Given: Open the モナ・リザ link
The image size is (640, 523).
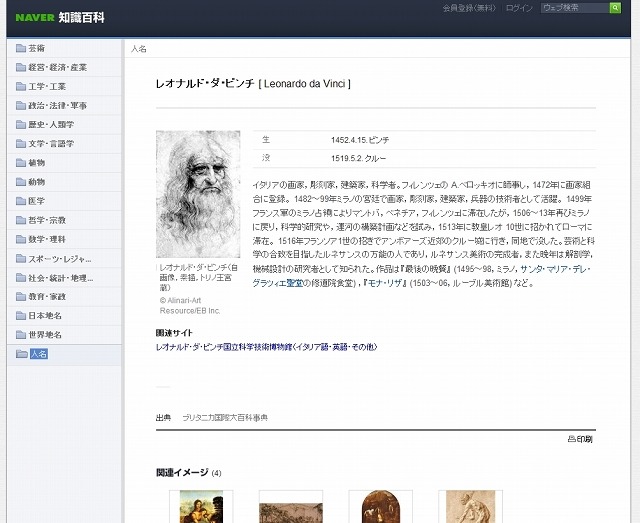Looking at the screenshot, I should coord(384,283).
